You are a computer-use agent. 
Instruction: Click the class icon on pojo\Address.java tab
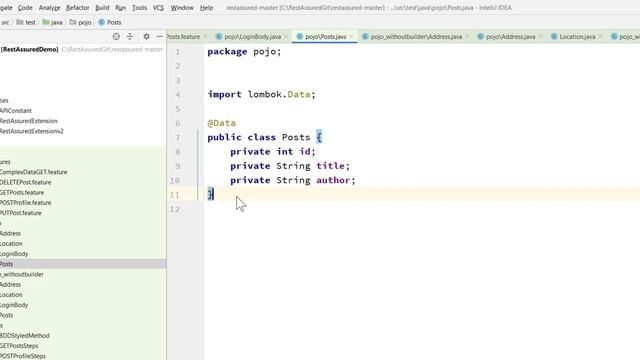(x=480, y=36)
